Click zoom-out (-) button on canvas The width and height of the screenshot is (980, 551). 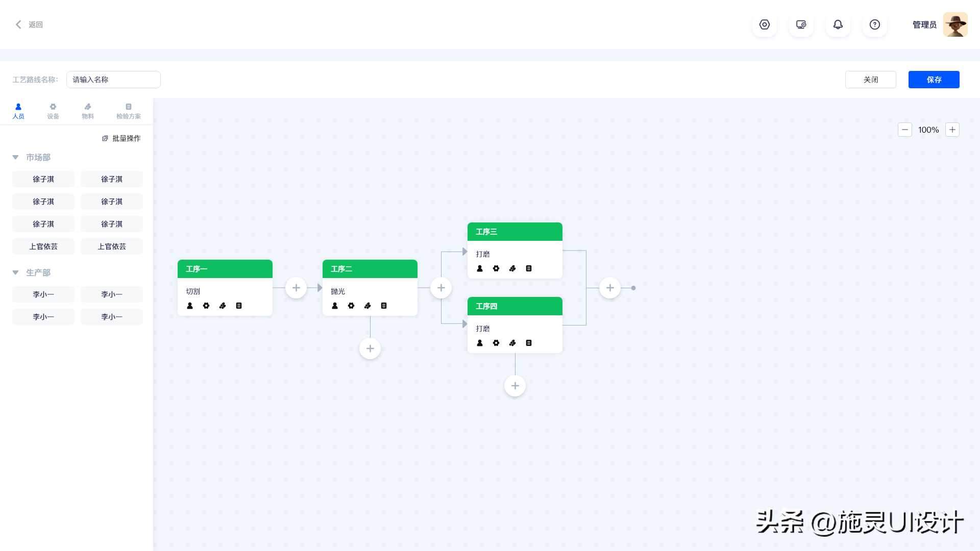(x=905, y=130)
